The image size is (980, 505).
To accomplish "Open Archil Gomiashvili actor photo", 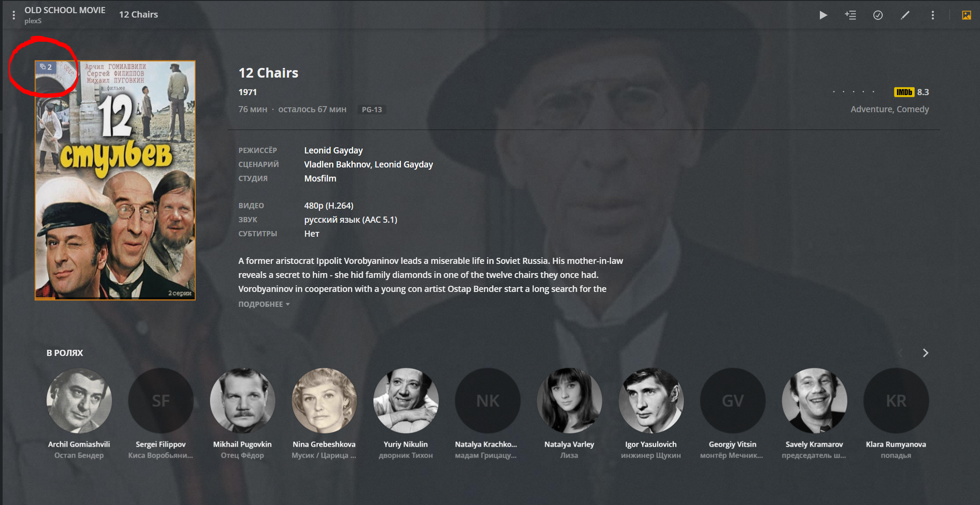I will coord(79,401).
